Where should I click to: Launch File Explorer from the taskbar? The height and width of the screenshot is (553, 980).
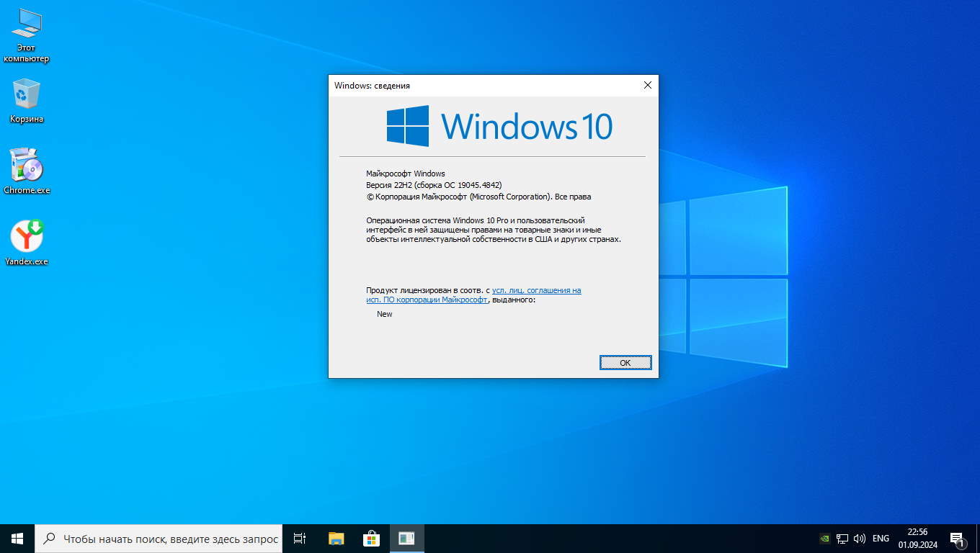coord(336,539)
